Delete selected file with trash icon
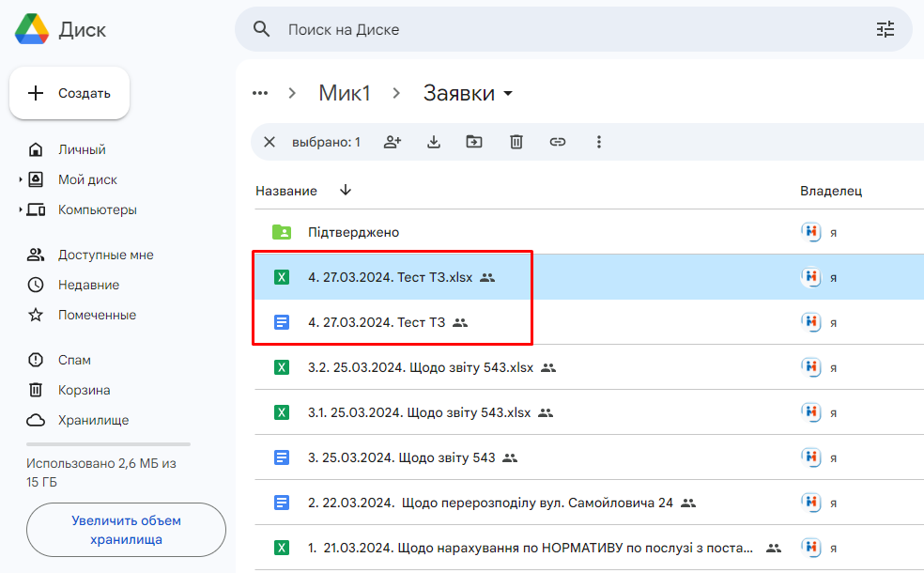924x573 pixels. coord(516,142)
